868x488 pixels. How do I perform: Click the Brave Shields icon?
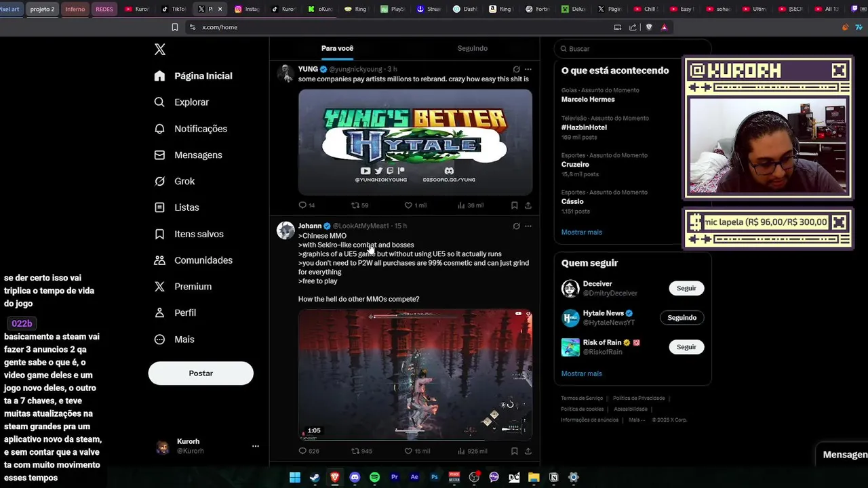tap(648, 27)
